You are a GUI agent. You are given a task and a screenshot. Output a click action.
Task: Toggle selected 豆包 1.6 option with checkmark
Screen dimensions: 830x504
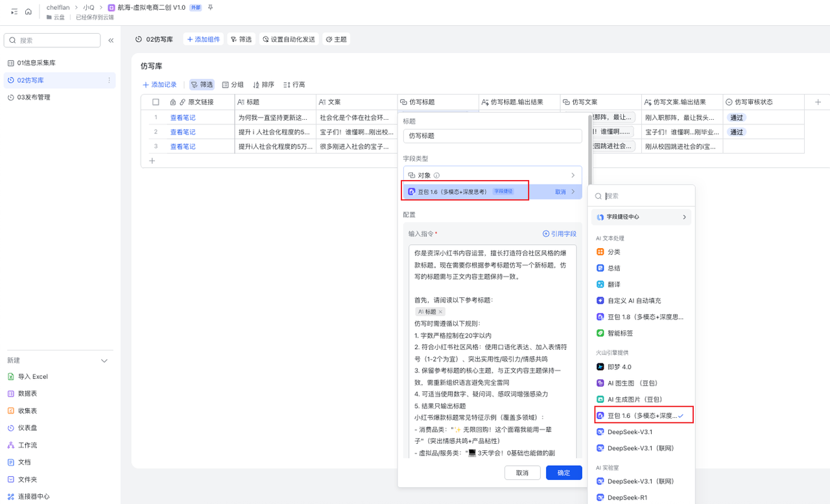[x=643, y=415]
